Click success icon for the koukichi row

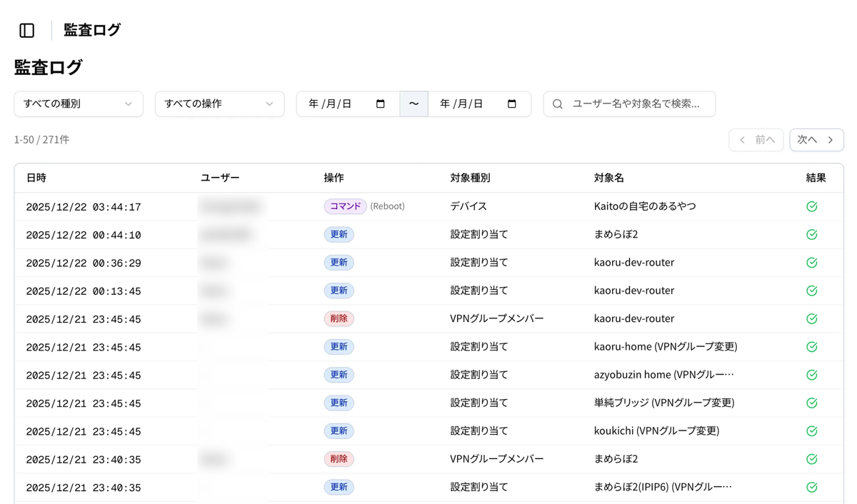(811, 431)
